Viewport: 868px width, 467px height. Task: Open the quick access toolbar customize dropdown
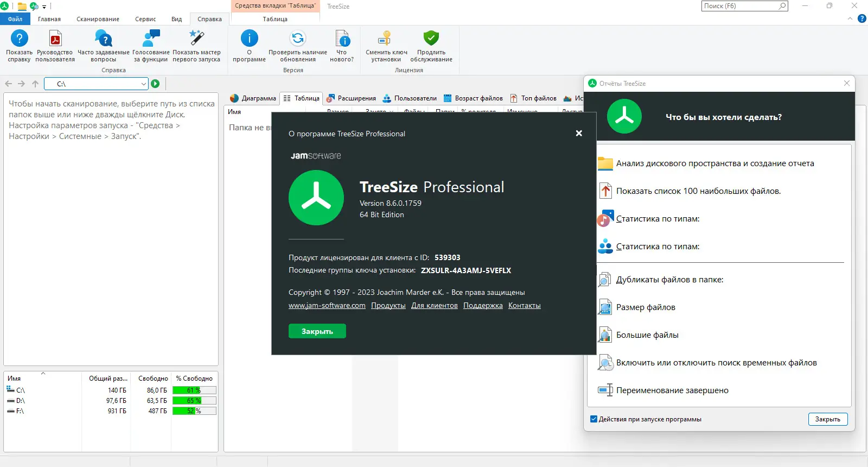click(x=44, y=7)
